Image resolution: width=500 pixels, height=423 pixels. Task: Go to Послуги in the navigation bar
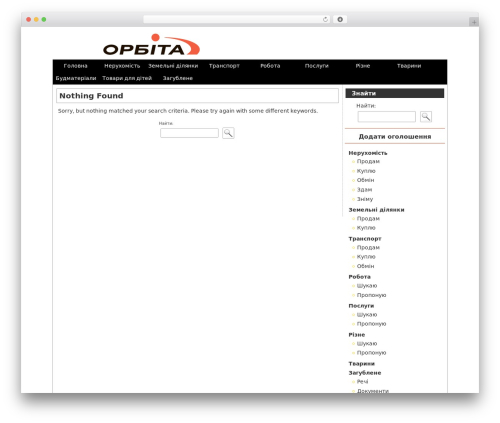317,66
